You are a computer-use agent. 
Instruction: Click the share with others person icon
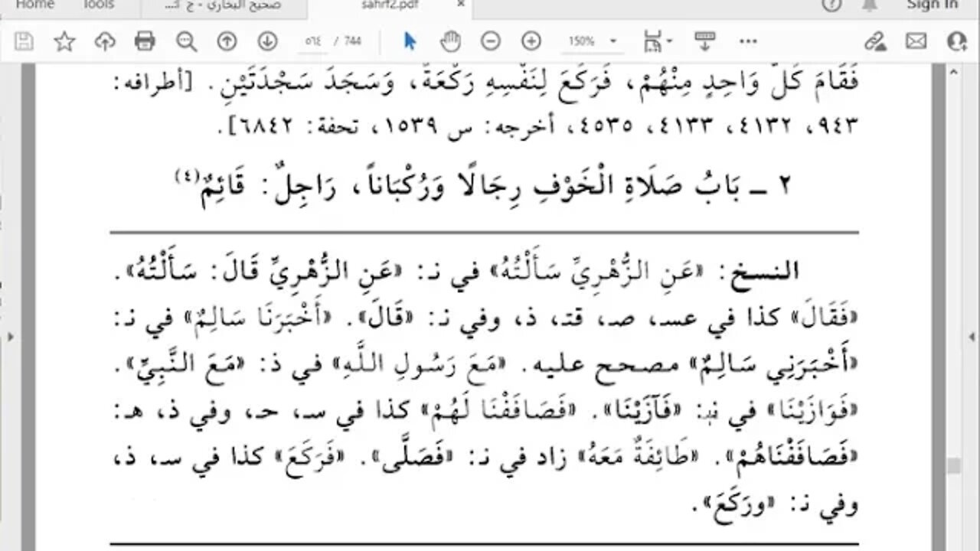[956, 41]
